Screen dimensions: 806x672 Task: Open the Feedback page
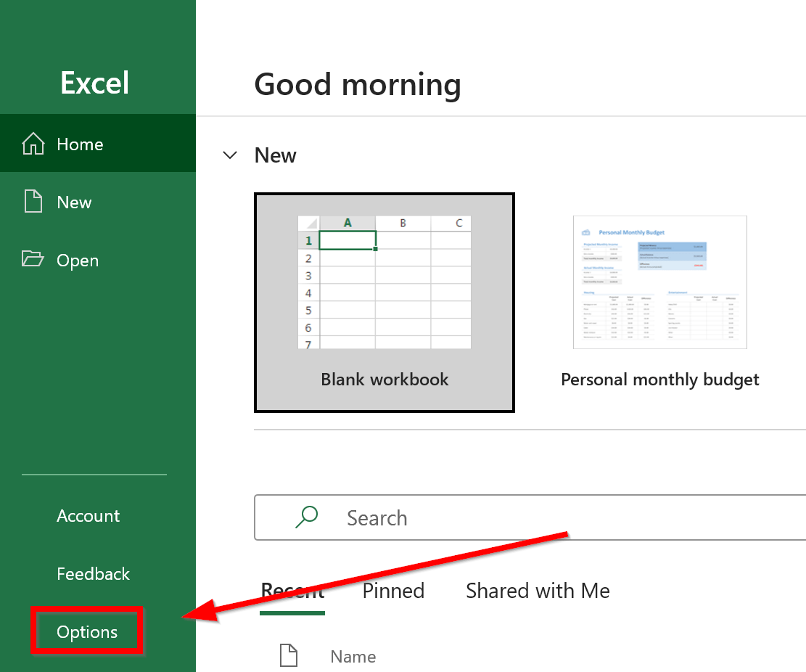(x=93, y=573)
